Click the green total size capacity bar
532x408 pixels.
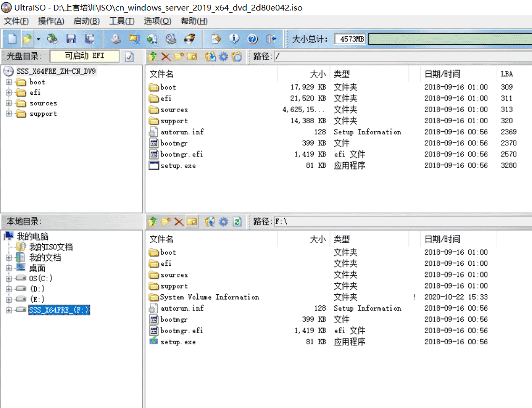447,39
